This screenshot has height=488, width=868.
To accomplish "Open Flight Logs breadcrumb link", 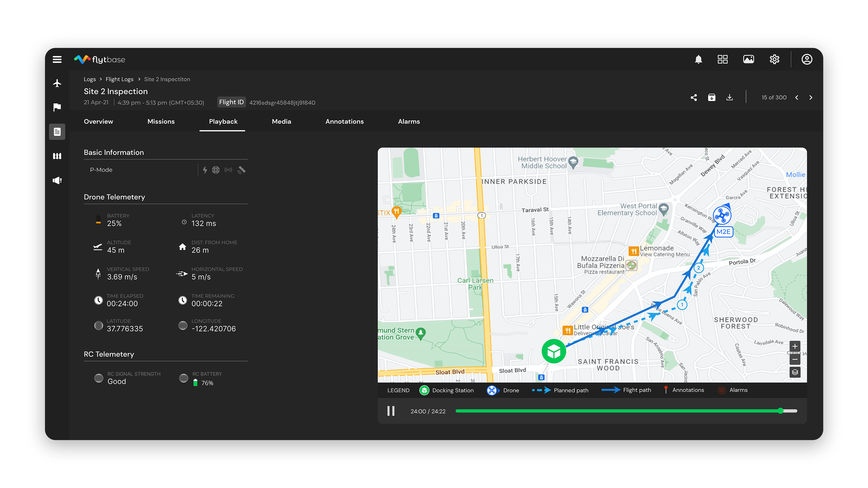I will coord(119,79).
